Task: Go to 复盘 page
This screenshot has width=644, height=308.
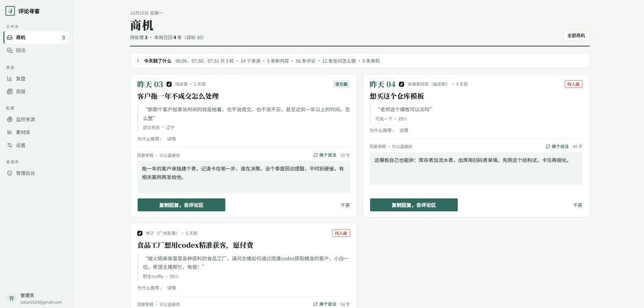Action: (35, 78)
